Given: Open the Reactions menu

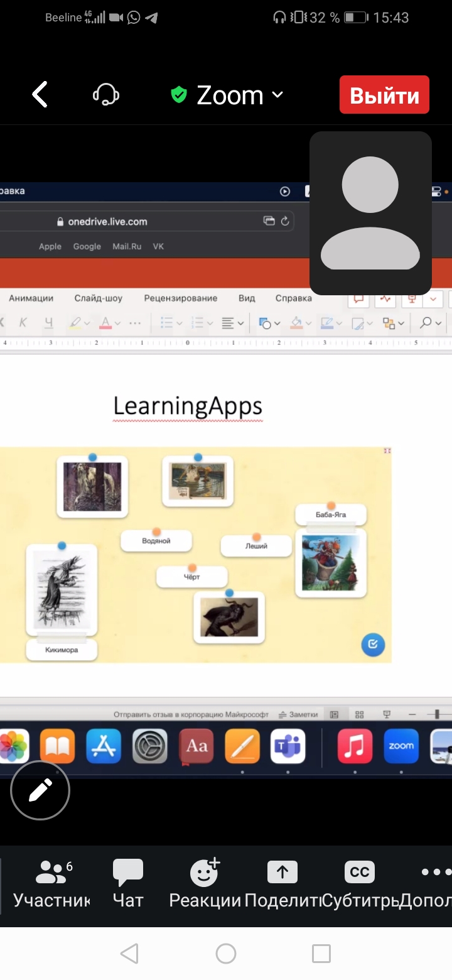Looking at the screenshot, I should tap(205, 884).
